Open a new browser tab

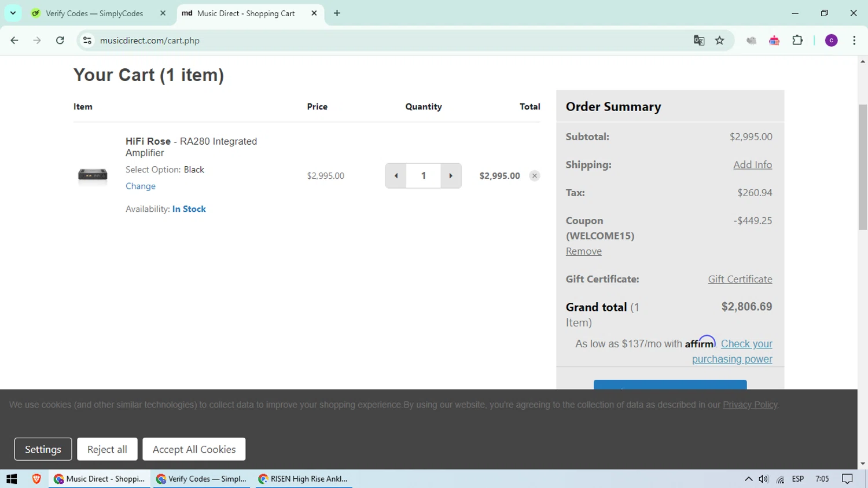pos(337,13)
